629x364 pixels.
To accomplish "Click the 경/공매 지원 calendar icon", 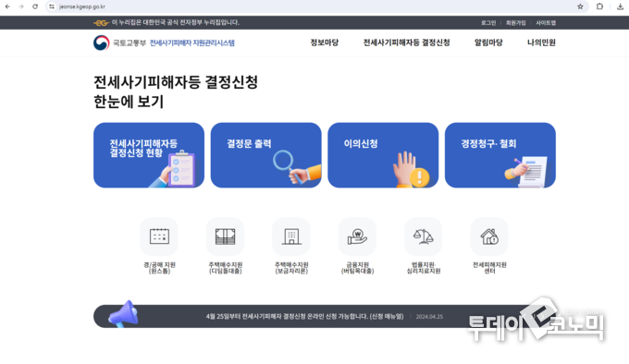I will coord(159,237).
